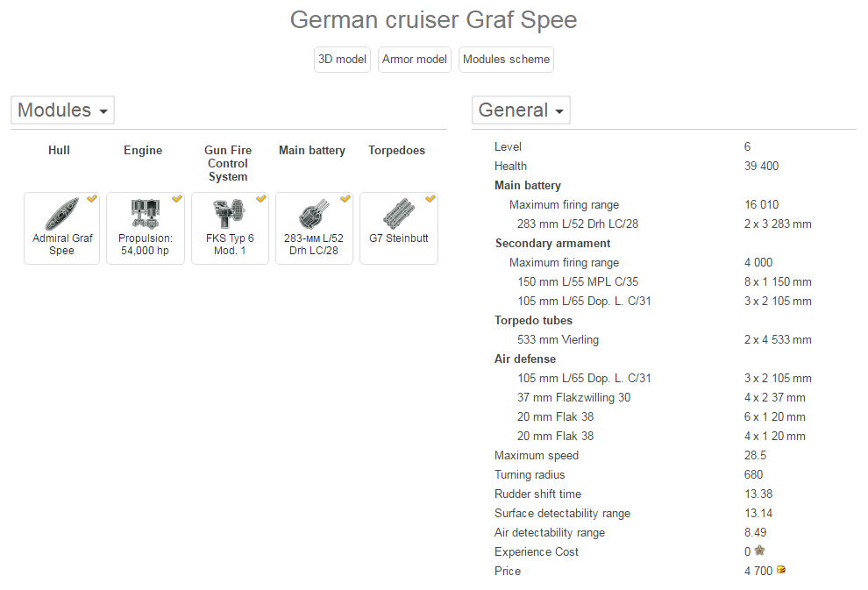This screenshot has width=868, height=590.
Task: Click the gold coin price icon
Action: (x=781, y=570)
